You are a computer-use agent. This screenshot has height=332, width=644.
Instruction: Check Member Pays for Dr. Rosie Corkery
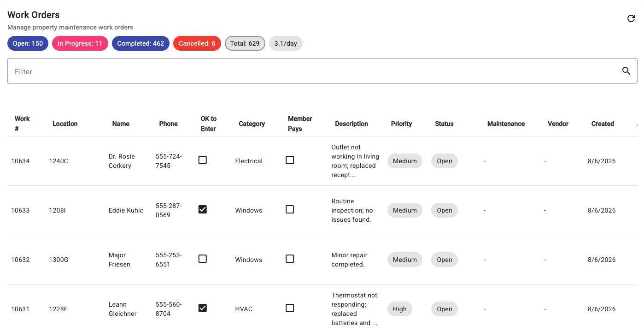point(290,160)
